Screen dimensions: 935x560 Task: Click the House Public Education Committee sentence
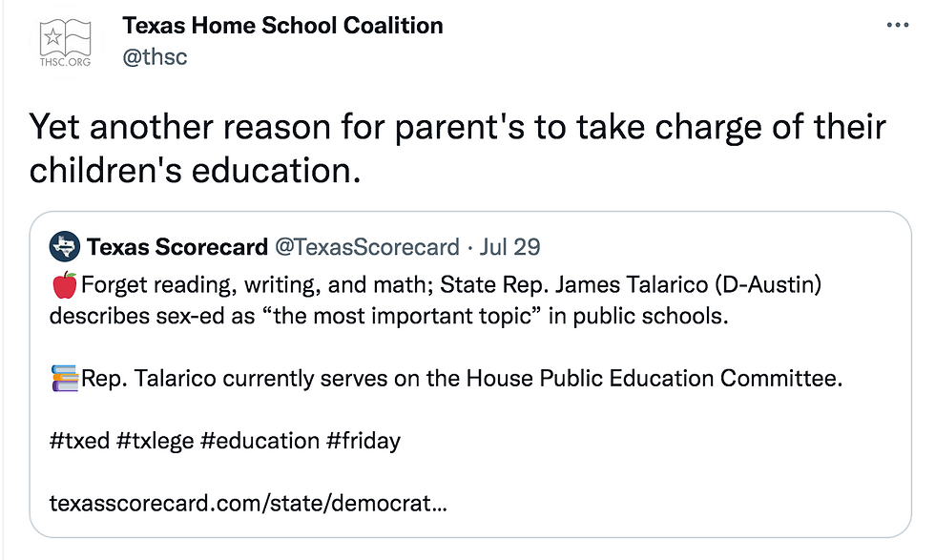tap(462, 378)
